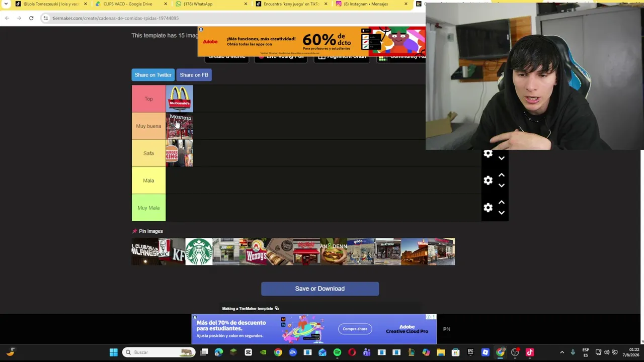Click the Pin Images pin icon
This screenshot has height=362, width=644.
click(134, 231)
